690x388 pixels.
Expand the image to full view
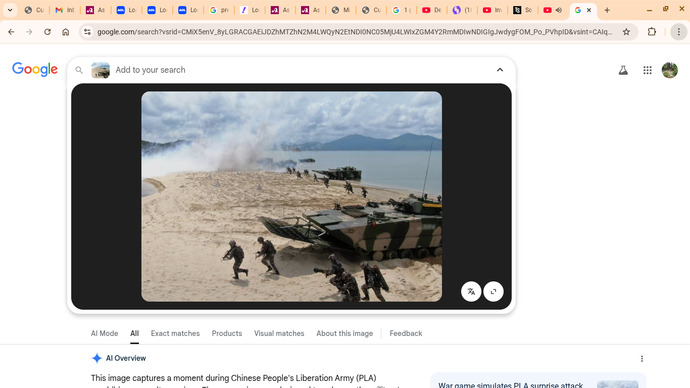click(493, 291)
